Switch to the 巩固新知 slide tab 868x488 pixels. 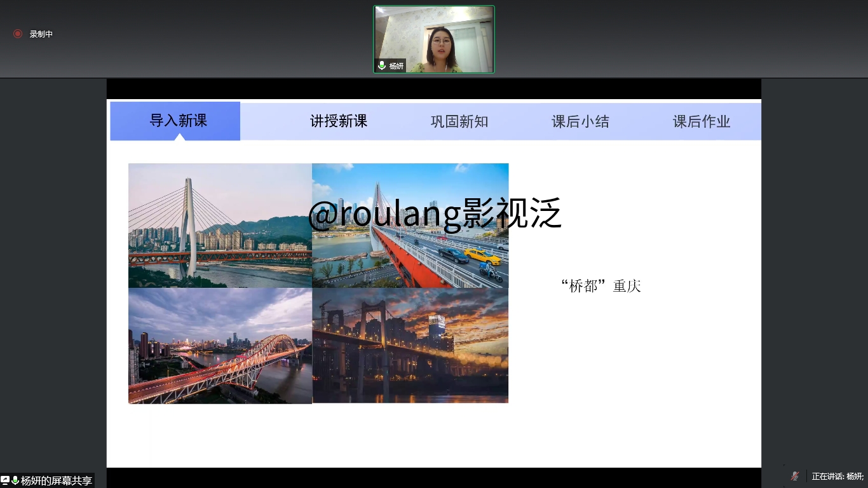(459, 122)
